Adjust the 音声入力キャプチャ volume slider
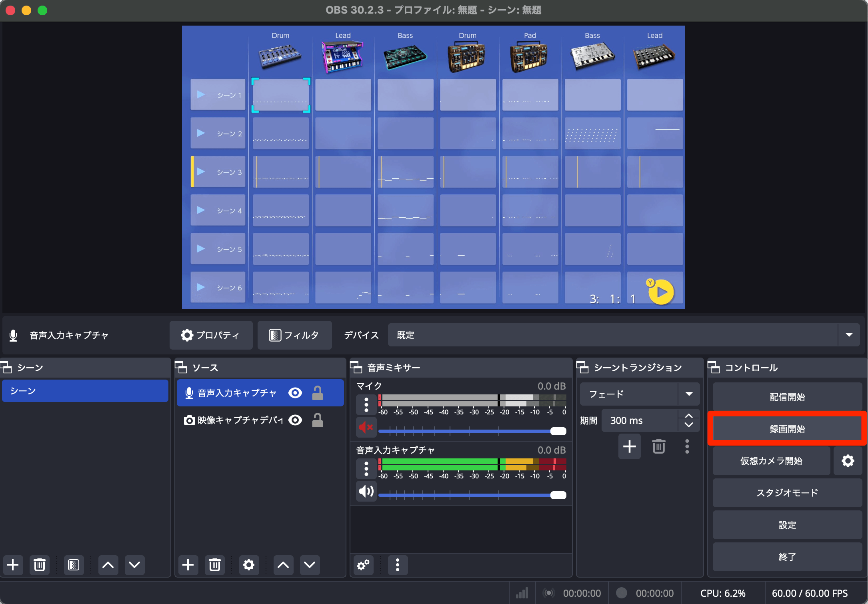The width and height of the screenshot is (868, 604). pos(472,495)
